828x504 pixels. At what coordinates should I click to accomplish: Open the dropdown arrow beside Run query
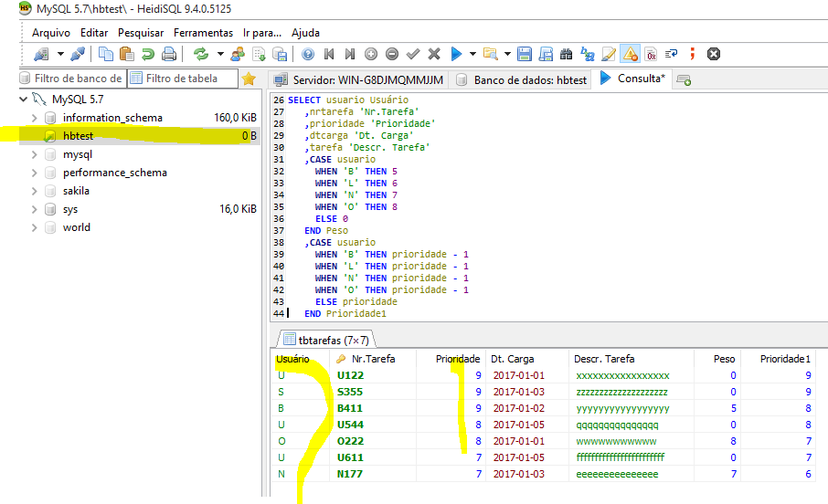point(472,54)
